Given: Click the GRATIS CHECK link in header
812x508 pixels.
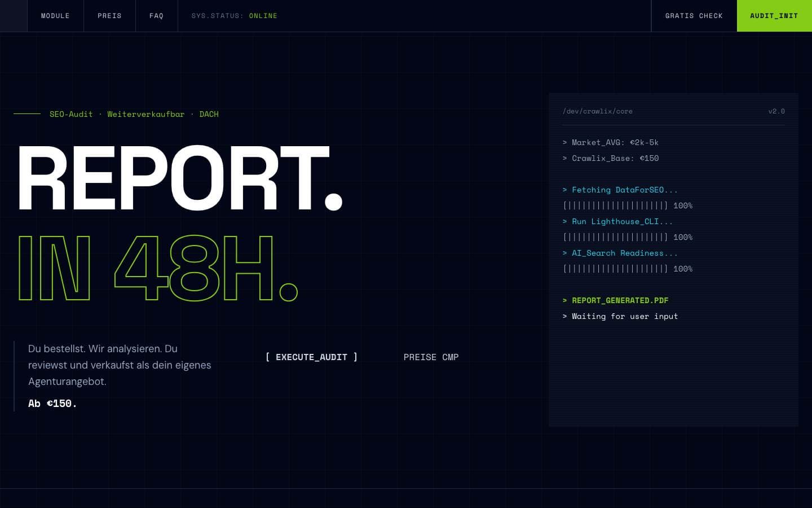Looking at the screenshot, I should (x=694, y=16).
